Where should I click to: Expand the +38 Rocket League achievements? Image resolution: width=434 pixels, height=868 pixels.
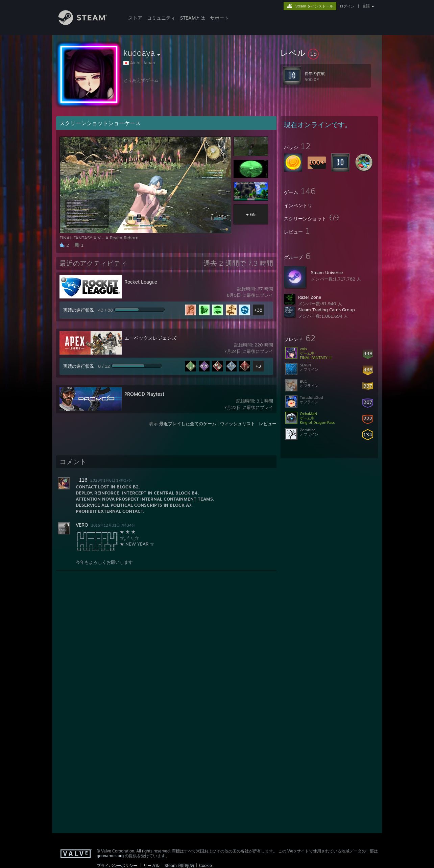click(258, 310)
